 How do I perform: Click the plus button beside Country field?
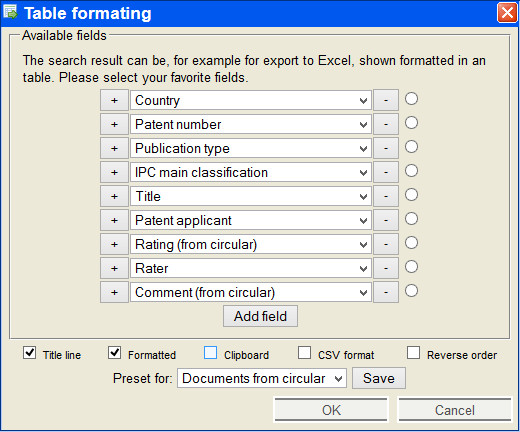(x=114, y=100)
